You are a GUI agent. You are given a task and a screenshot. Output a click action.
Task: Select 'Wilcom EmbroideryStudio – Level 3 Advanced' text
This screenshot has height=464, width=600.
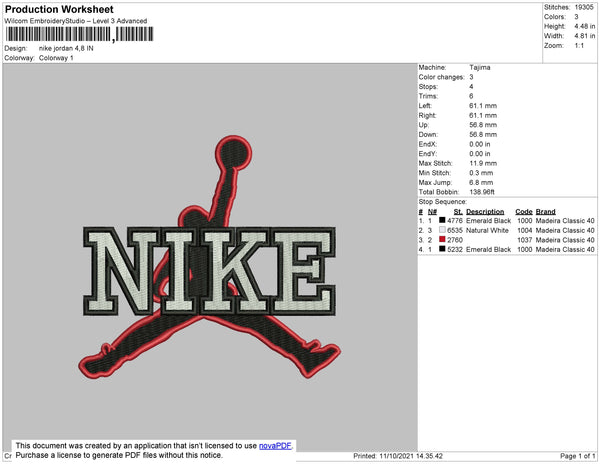(76, 21)
